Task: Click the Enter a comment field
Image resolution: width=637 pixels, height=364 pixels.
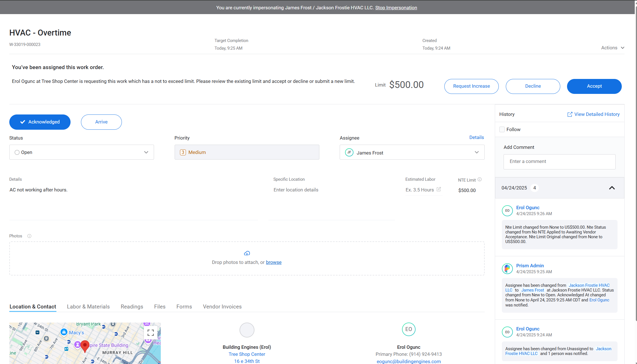Action: coord(559,162)
